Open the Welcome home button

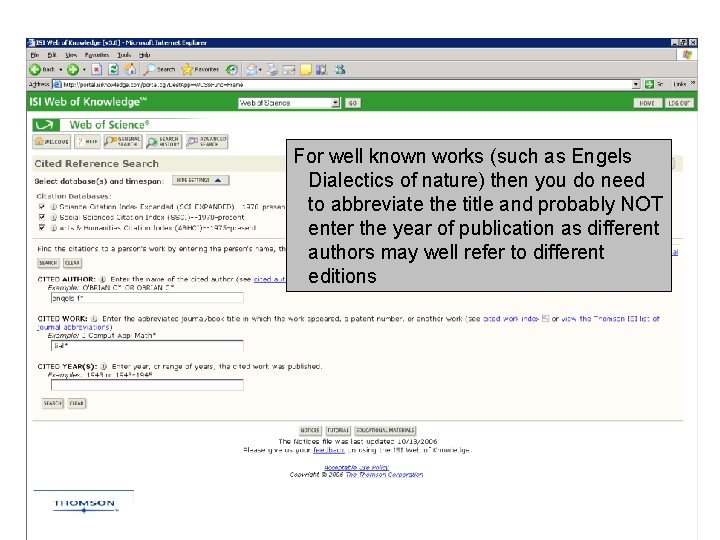pos(52,141)
